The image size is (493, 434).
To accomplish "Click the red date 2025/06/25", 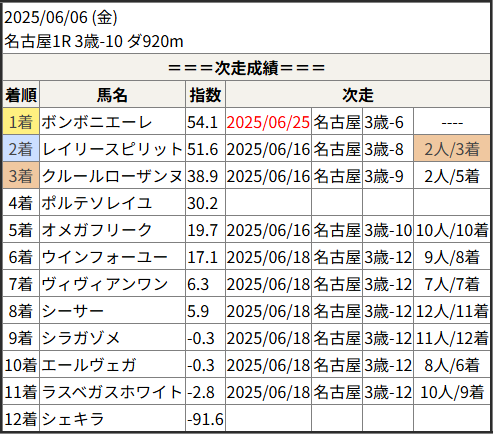I will [x=268, y=122].
